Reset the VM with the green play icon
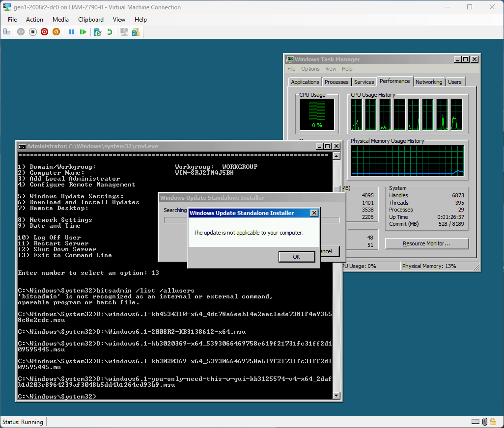Viewport: 504px width, 428px height. tap(83, 32)
